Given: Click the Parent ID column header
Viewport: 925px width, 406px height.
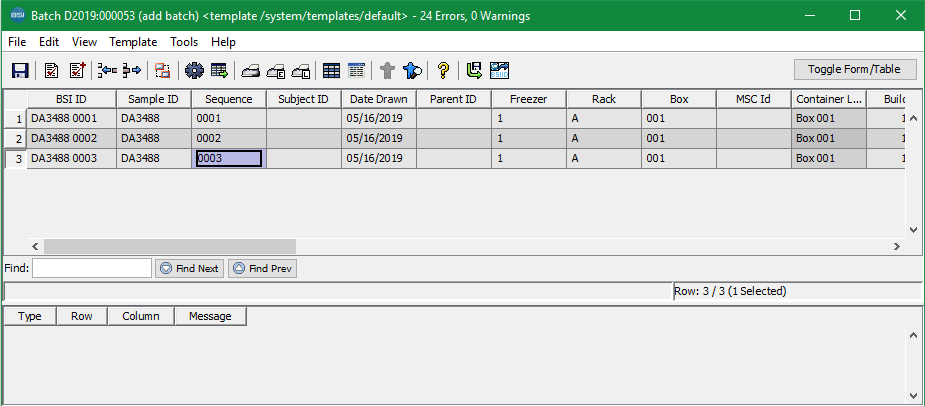Looking at the screenshot, I should (453, 99).
